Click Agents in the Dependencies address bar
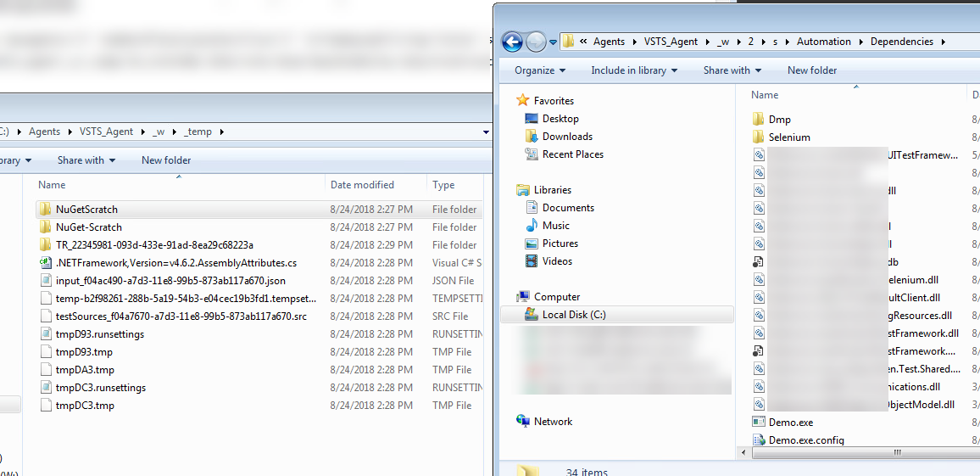This screenshot has height=476, width=980. click(609, 42)
